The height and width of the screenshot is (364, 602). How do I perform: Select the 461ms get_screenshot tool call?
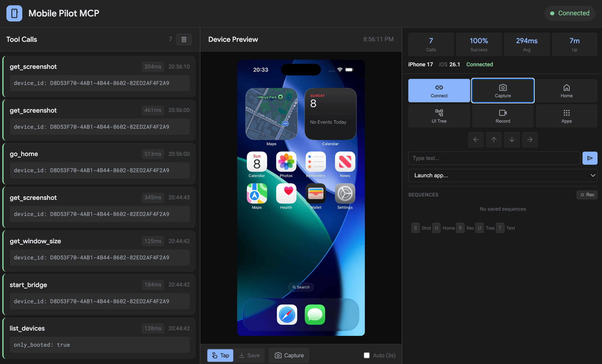[x=99, y=120]
